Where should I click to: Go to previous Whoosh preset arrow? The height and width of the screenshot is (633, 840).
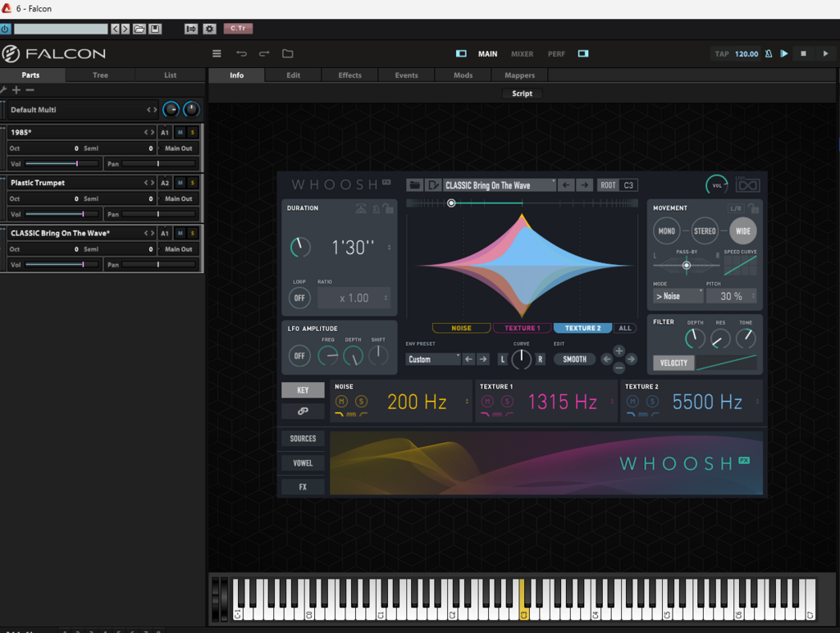coord(566,185)
